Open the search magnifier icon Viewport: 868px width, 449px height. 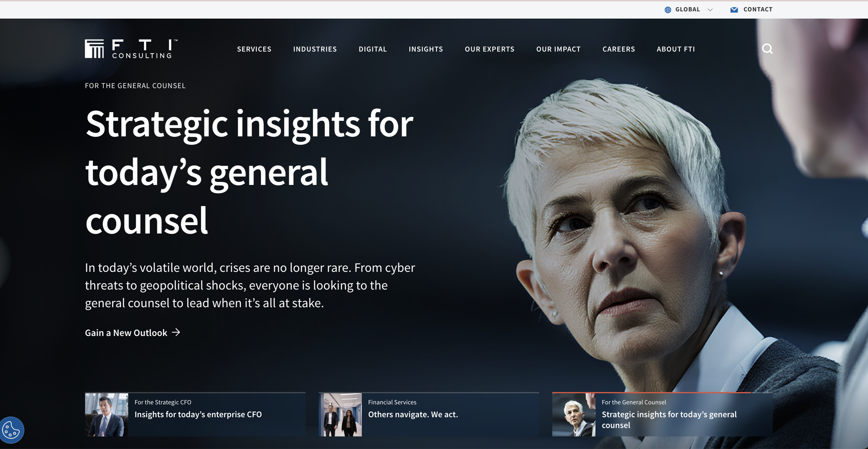pyautogui.click(x=767, y=49)
